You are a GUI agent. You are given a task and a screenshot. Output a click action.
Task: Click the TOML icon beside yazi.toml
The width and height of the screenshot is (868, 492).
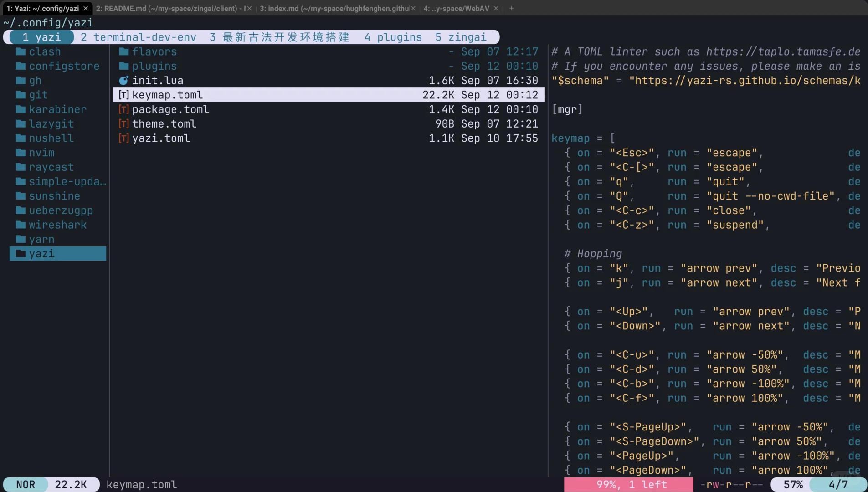tap(123, 138)
